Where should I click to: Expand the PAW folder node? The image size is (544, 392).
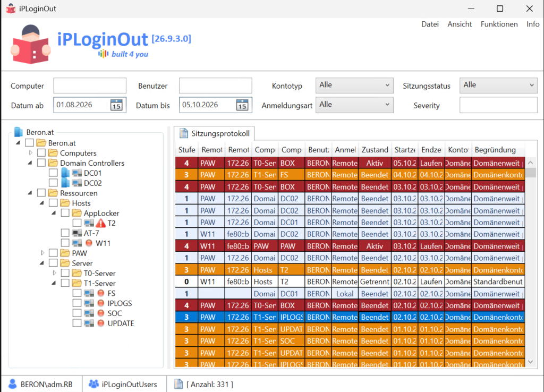pos(42,253)
